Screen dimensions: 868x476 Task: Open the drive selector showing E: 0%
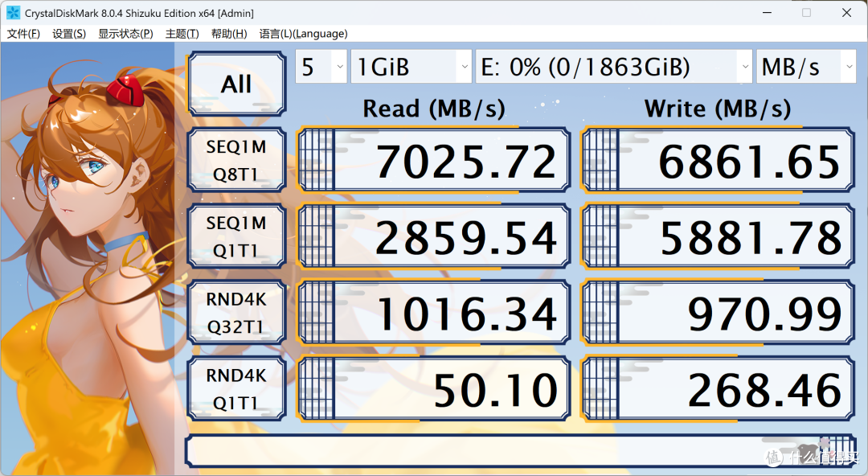tap(614, 67)
